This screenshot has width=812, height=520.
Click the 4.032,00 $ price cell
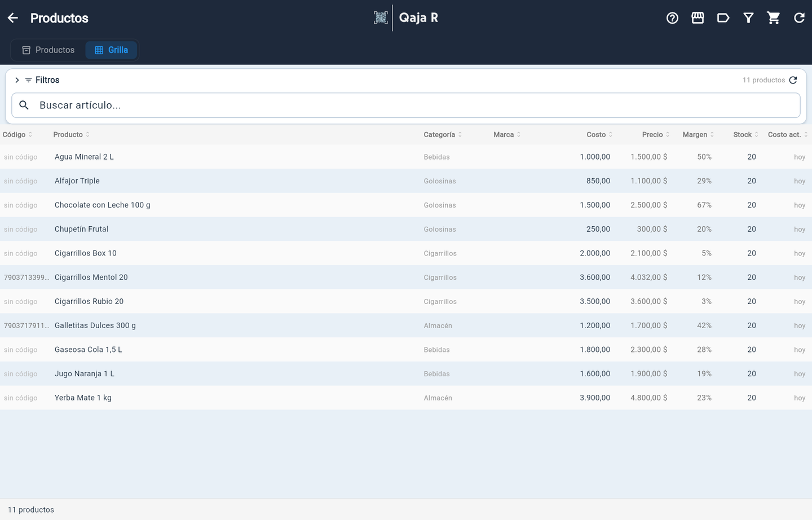click(648, 277)
